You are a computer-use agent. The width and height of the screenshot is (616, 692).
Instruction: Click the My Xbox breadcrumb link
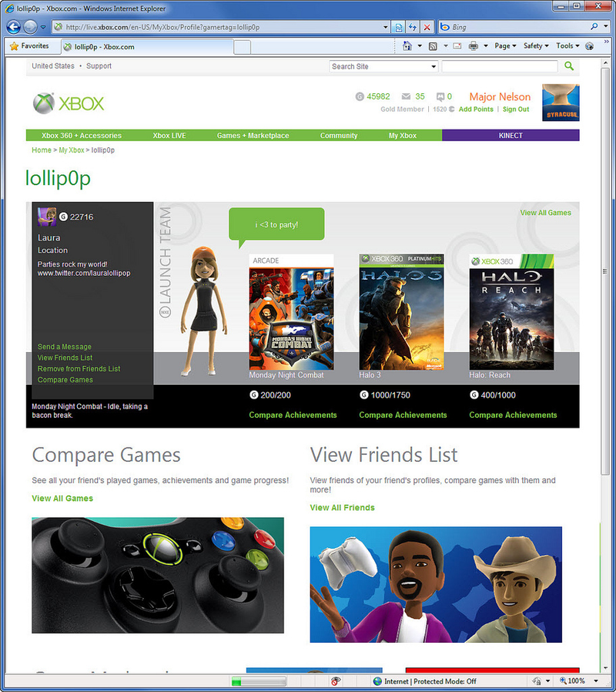72,150
